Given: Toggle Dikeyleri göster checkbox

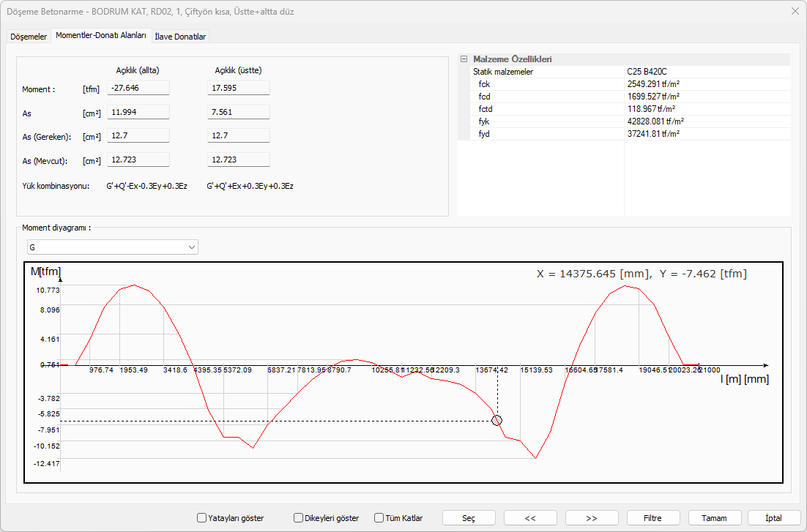Looking at the screenshot, I should pyautogui.click(x=299, y=518).
